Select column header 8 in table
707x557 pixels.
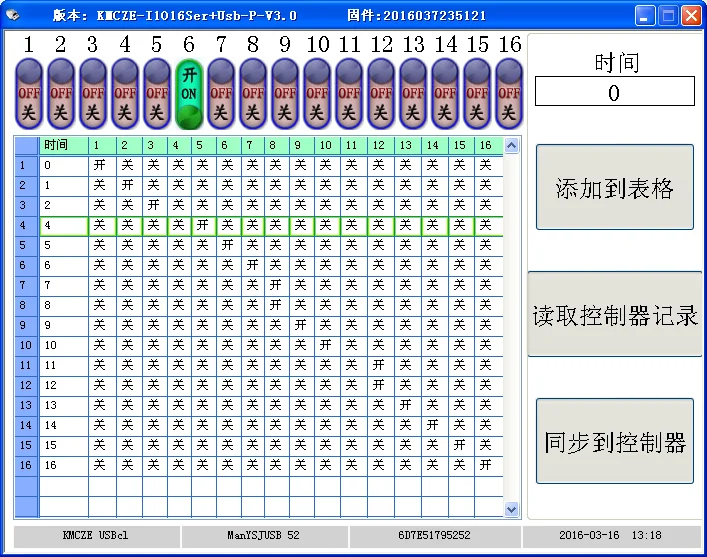[277, 145]
